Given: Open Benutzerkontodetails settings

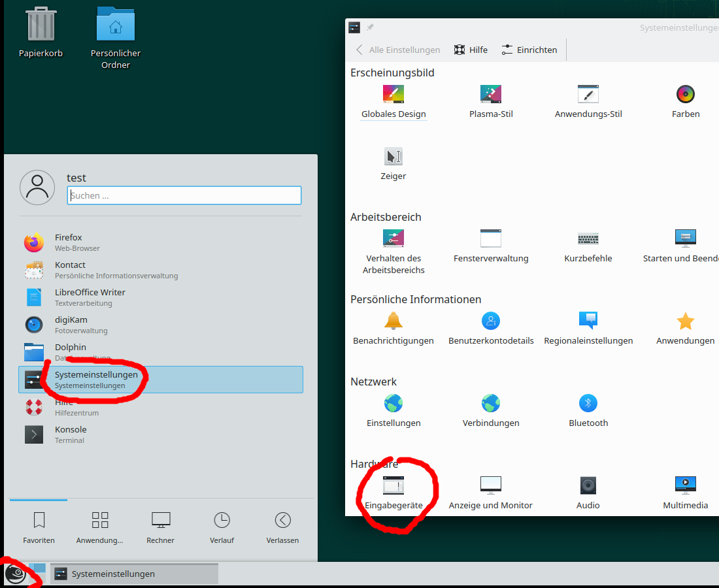Looking at the screenshot, I should [491, 329].
